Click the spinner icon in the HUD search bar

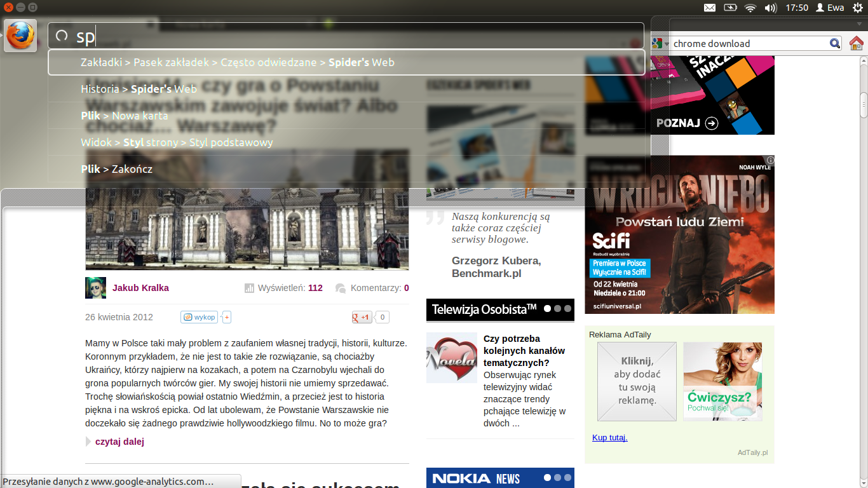click(x=62, y=36)
